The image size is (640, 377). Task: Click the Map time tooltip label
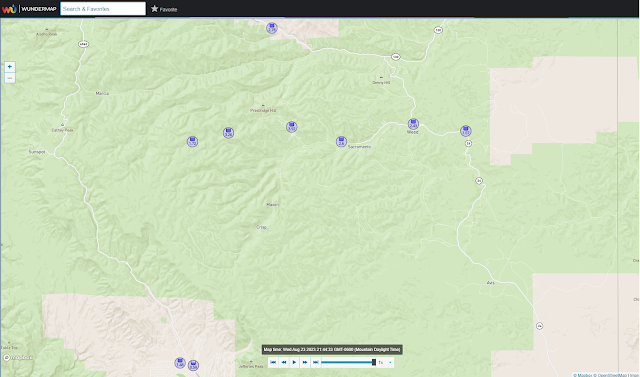point(332,350)
